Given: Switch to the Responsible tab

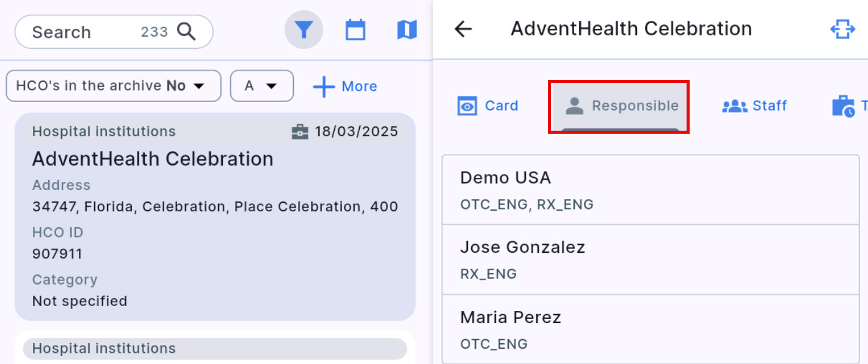Looking at the screenshot, I should 619,106.
